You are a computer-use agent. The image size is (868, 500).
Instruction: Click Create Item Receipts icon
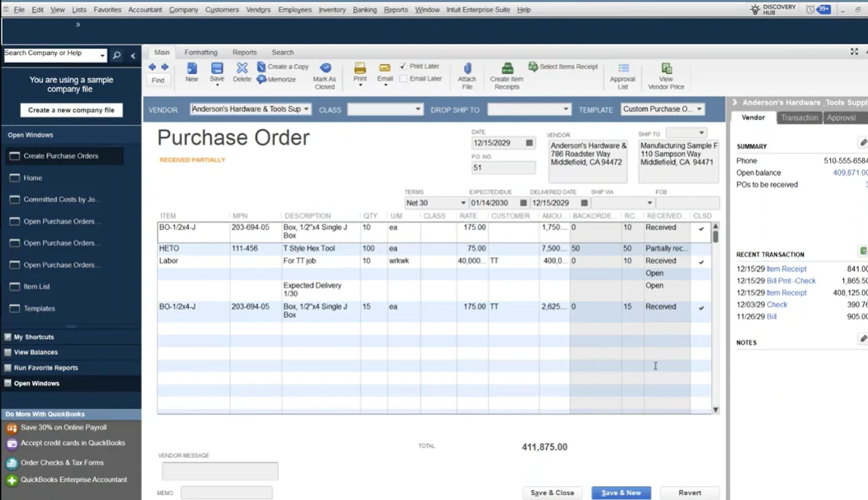507,69
